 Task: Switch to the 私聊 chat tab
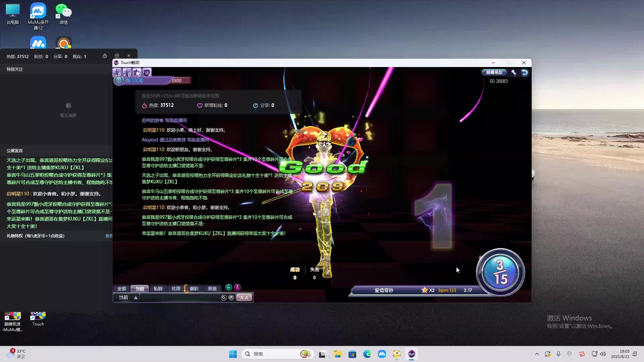tap(158, 289)
